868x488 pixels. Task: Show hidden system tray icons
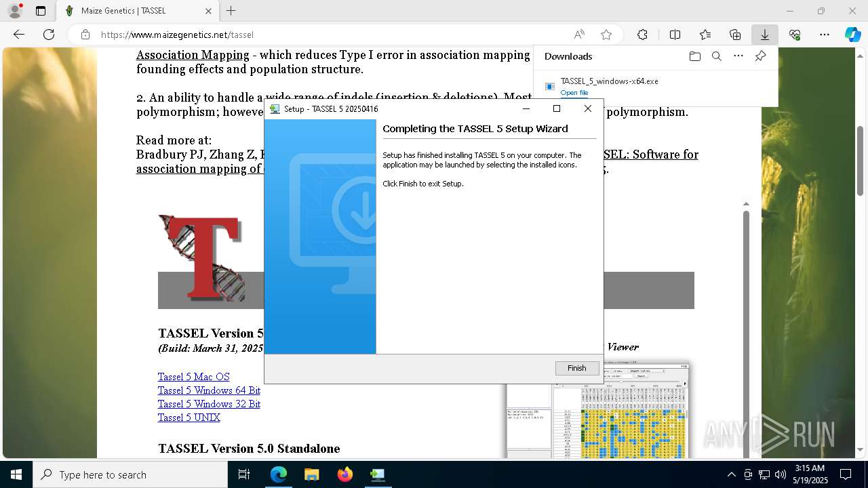coord(731,474)
